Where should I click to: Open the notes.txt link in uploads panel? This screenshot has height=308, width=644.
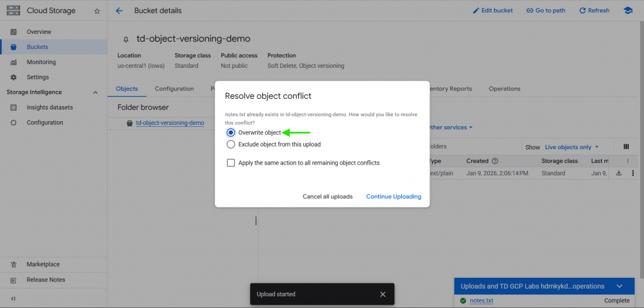point(481,300)
